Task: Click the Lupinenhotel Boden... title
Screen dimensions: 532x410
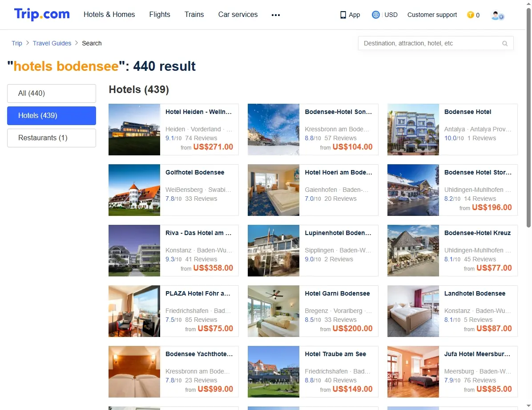Action: tap(338, 233)
